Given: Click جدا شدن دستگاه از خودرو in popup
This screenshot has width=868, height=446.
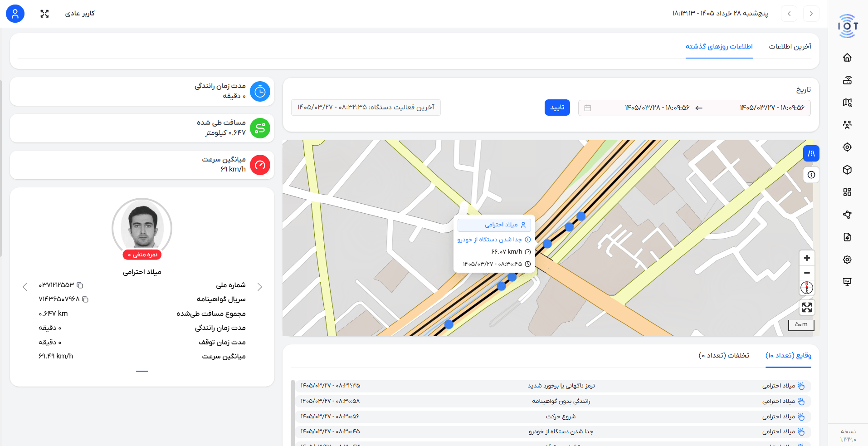Looking at the screenshot, I should pyautogui.click(x=489, y=240).
